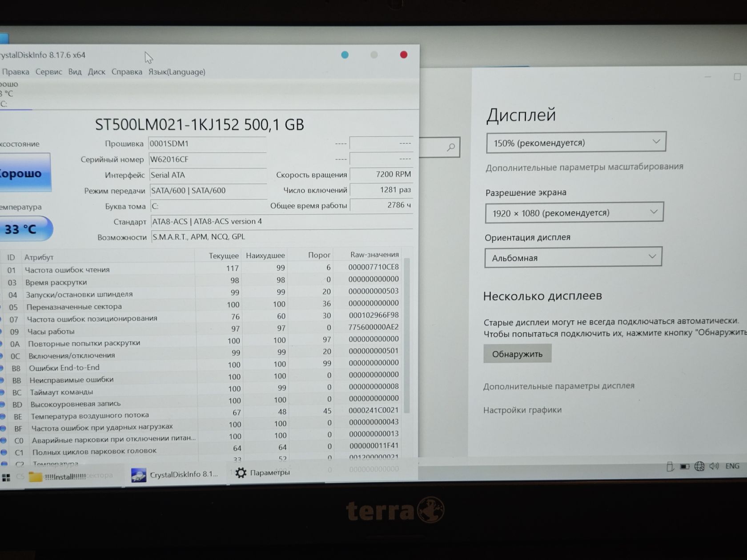747x560 pixels.
Task: Open the Правка menu in CrystalDiskInfo
Action: click(15, 72)
